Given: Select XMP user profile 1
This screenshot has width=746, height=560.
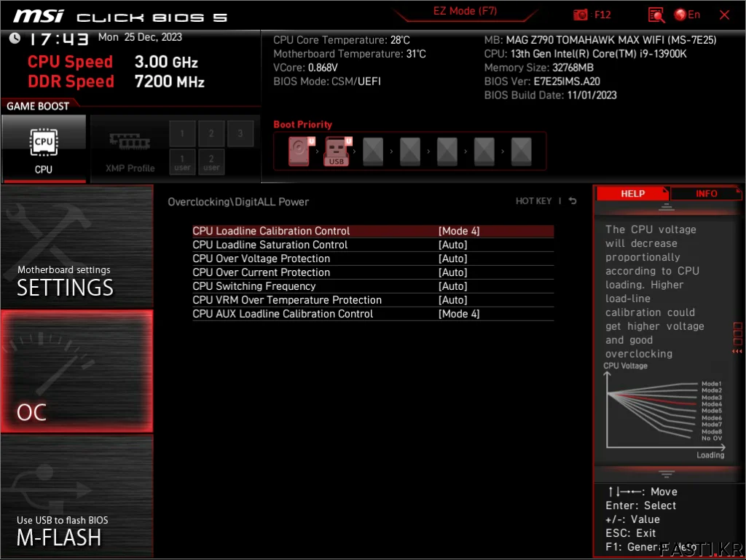Looking at the screenshot, I should pyautogui.click(x=182, y=162).
